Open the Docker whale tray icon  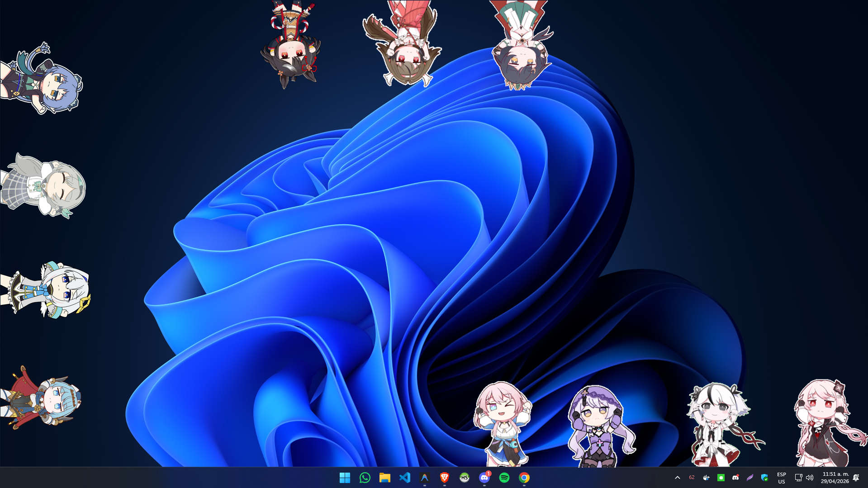[706, 478]
